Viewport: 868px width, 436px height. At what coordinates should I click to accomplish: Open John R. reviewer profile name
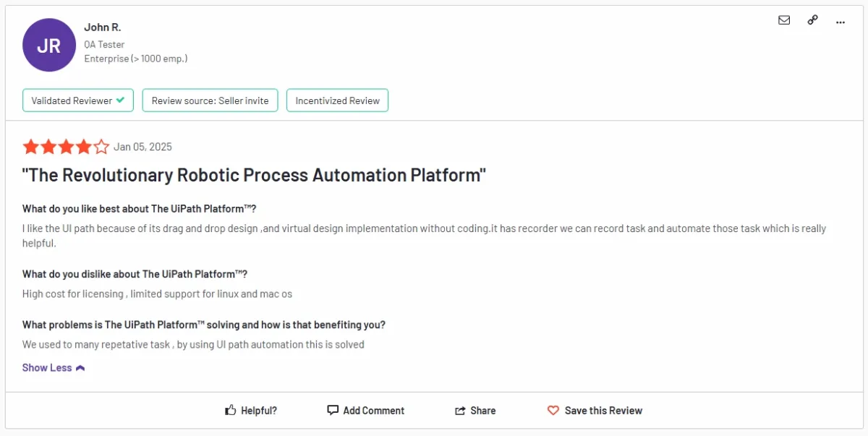pyautogui.click(x=103, y=27)
